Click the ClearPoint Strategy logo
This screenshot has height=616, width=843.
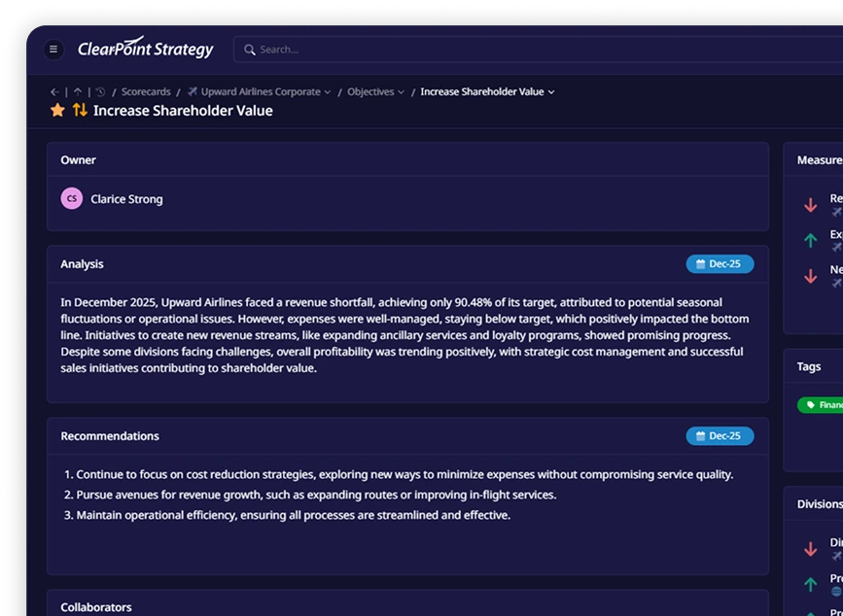point(145,49)
